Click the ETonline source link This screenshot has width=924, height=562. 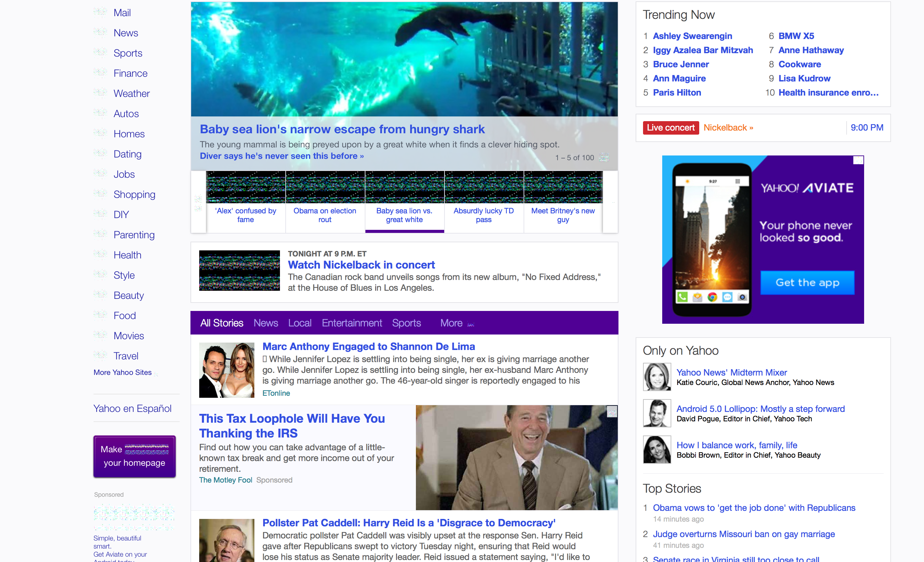pyautogui.click(x=276, y=393)
